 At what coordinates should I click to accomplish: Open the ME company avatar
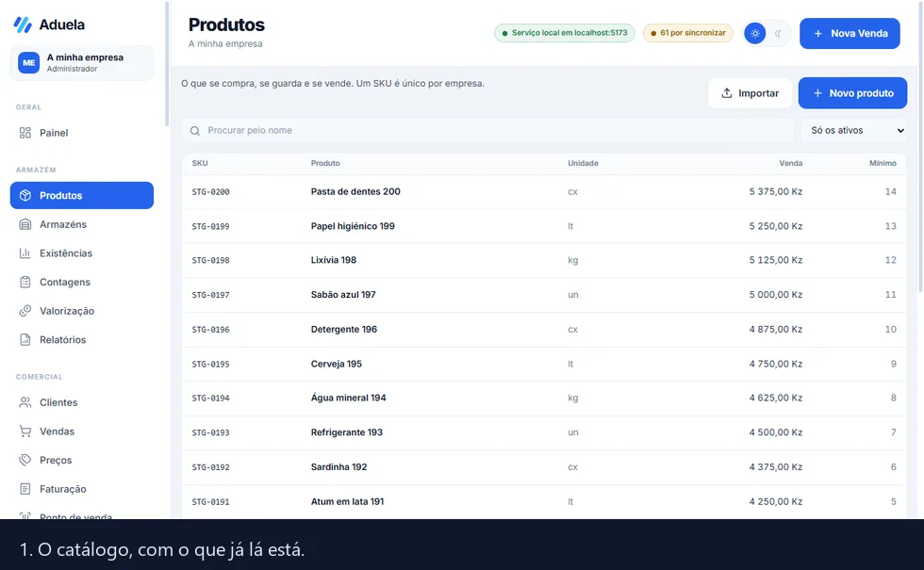coord(28,62)
